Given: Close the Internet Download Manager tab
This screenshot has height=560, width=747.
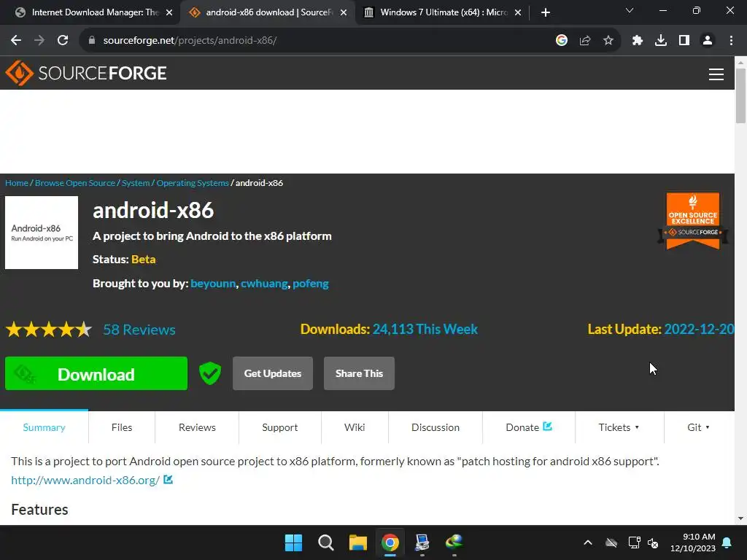Looking at the screenshot, I should pos(169,12).
